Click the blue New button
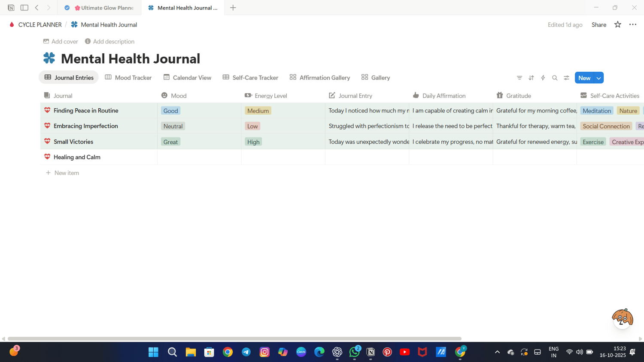Image resolution: width=644 pixels, height=362 pixels. [584, 78]
